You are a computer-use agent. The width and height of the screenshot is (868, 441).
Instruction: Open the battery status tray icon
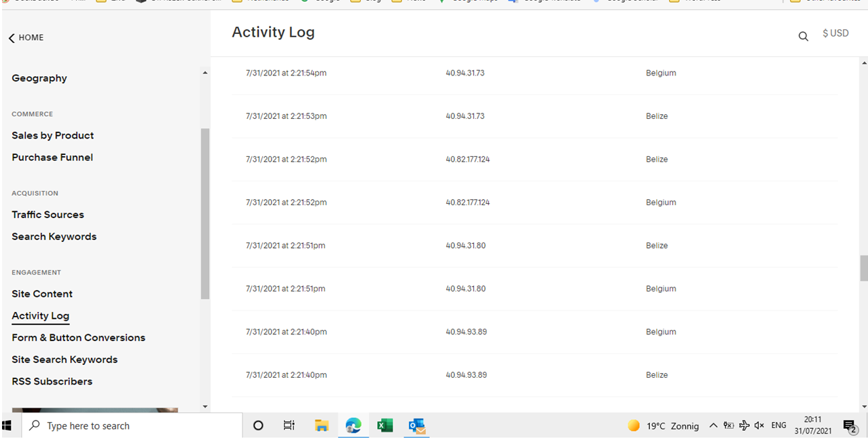729,425
